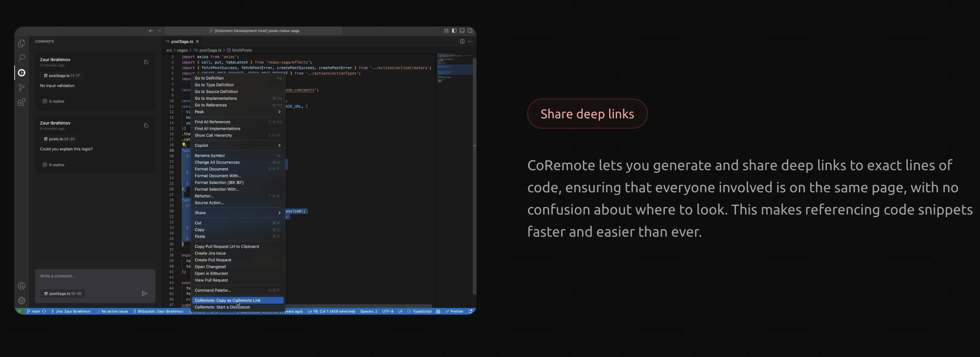Select 'CoRemote: Copy as CoRemote Link'

(237, 300)
